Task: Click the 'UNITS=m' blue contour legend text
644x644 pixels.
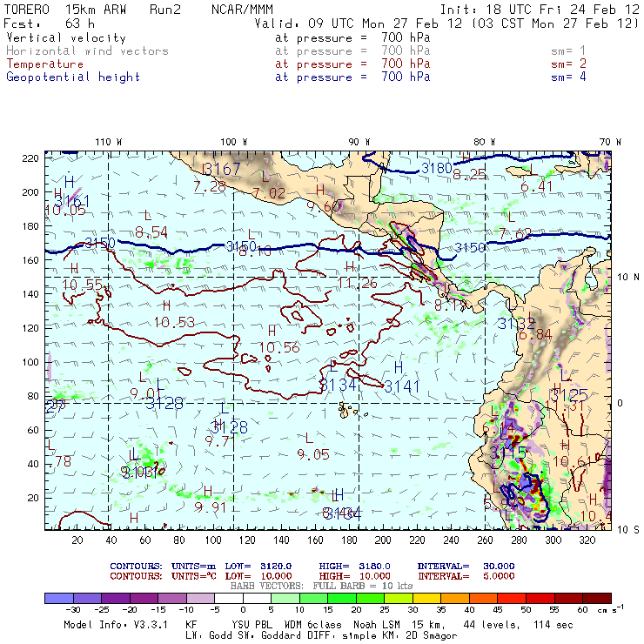Action: (193, 567)
